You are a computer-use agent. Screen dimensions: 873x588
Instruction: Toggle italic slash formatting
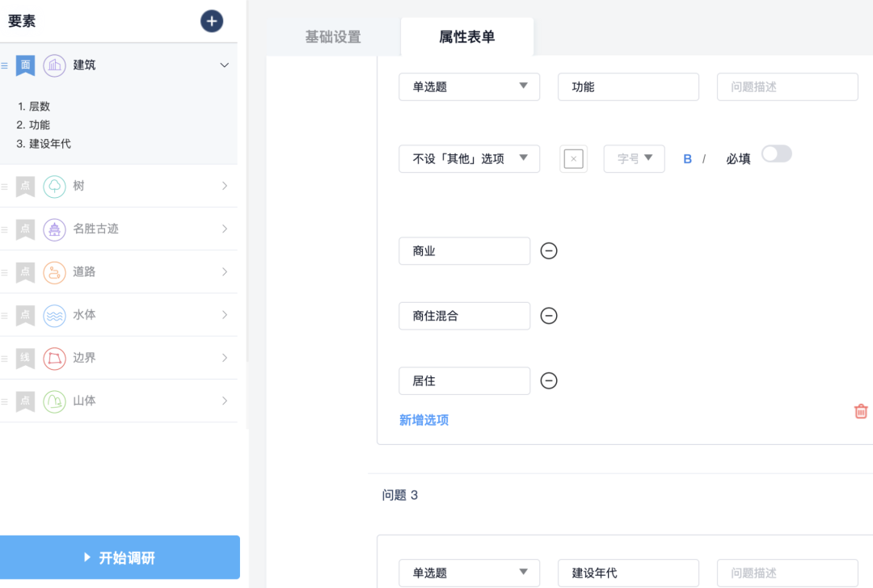point(704,159)
